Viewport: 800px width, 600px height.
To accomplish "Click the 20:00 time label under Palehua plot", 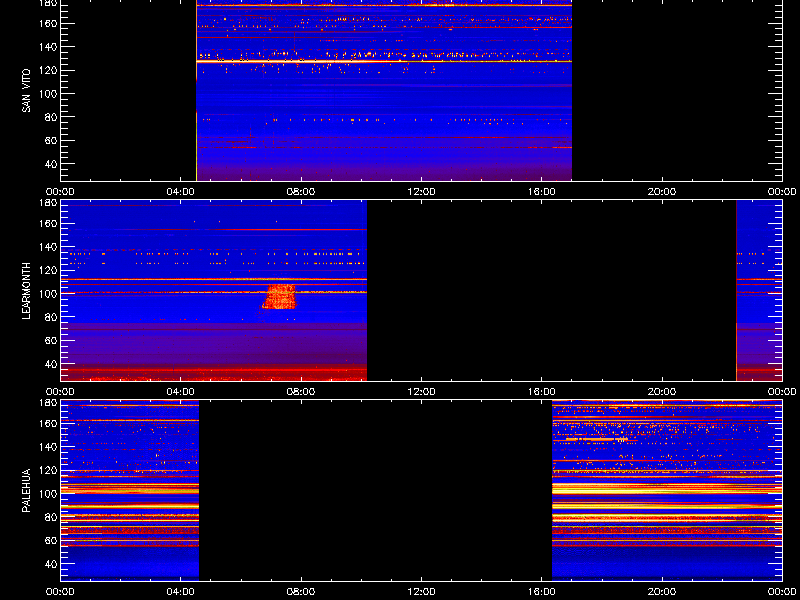I will pos(662,592).
